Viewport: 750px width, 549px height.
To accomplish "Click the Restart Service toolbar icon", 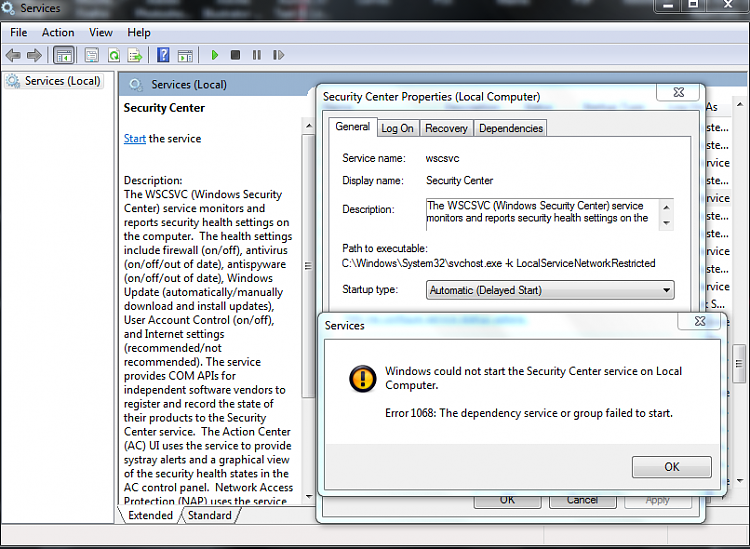I will click(278, 55).
